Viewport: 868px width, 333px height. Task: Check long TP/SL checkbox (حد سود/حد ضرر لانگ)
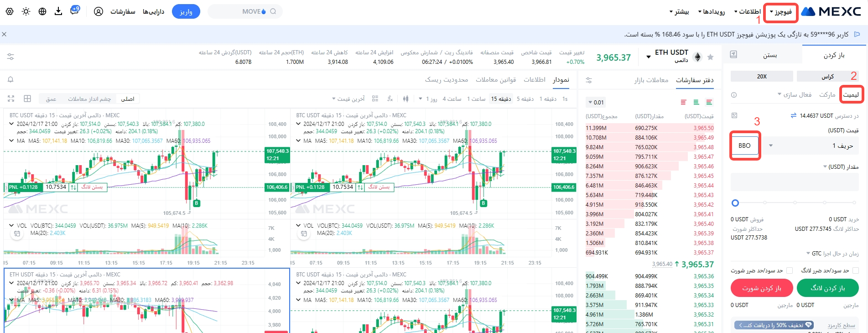(x=856, y=271)
